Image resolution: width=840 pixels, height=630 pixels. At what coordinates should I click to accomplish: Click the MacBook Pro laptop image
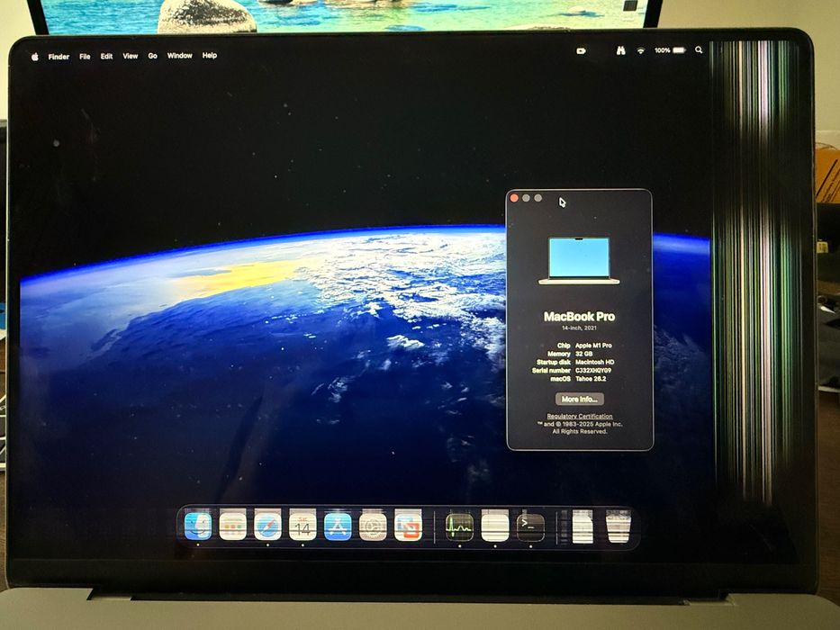tap(579, 260)
